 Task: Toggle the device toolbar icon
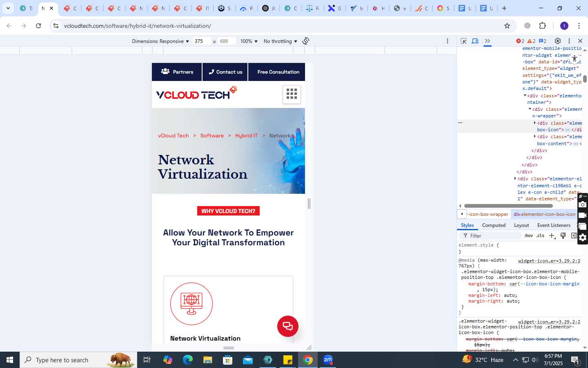point(475,41)
